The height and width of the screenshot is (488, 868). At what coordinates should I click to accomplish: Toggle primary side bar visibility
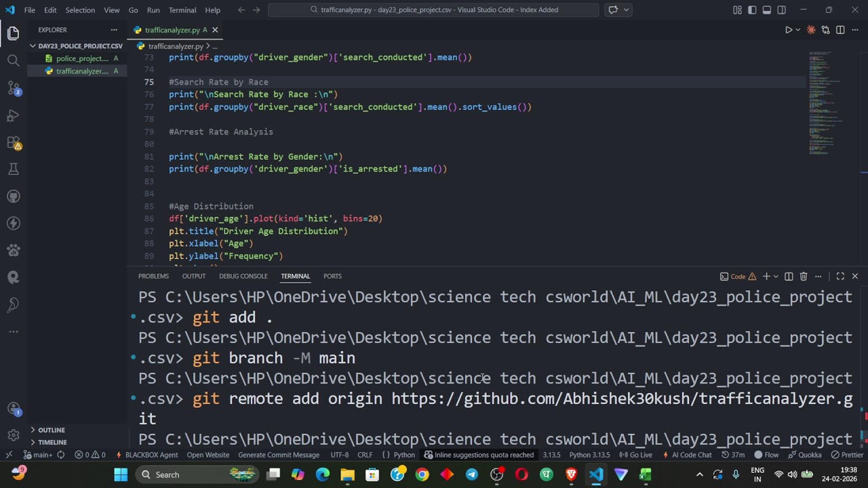point(752,10)
